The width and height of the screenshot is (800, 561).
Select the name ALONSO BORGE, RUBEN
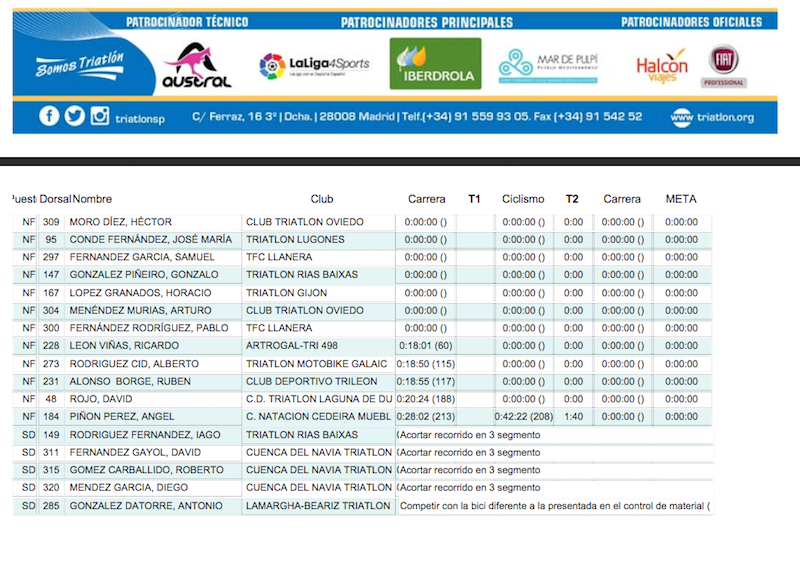(x=130, y=381)
